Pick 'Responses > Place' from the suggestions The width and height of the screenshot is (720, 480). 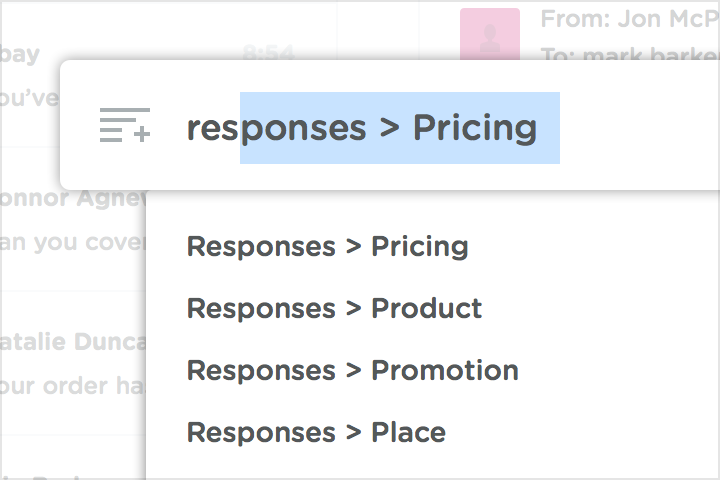pos(316,432)
